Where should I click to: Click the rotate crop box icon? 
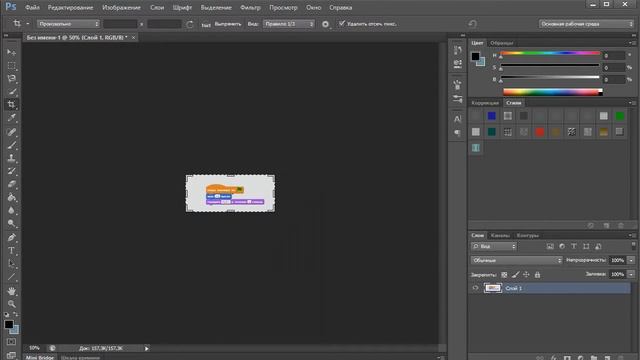pyautogui.click(x=190, y=24)
